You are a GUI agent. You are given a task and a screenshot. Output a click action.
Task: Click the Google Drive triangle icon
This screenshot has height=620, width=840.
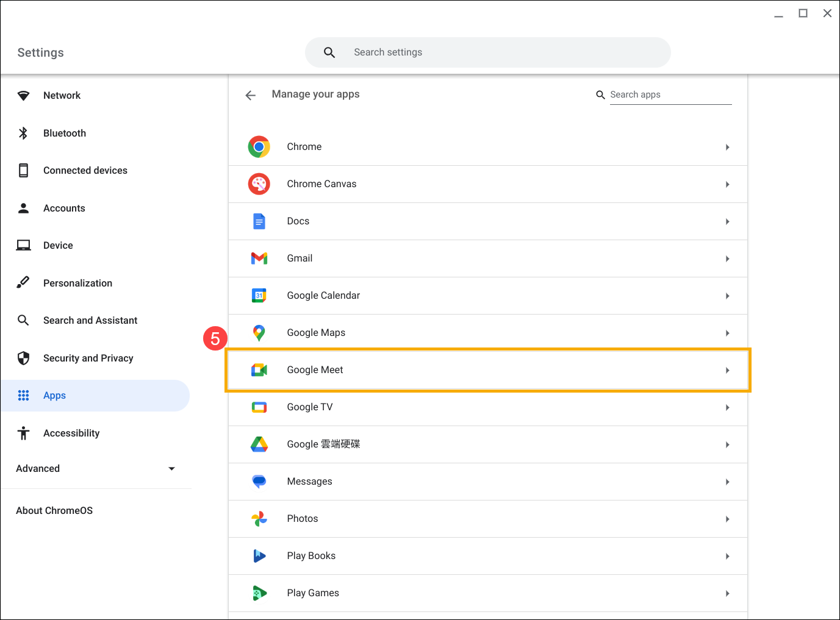tap(259, 444)
